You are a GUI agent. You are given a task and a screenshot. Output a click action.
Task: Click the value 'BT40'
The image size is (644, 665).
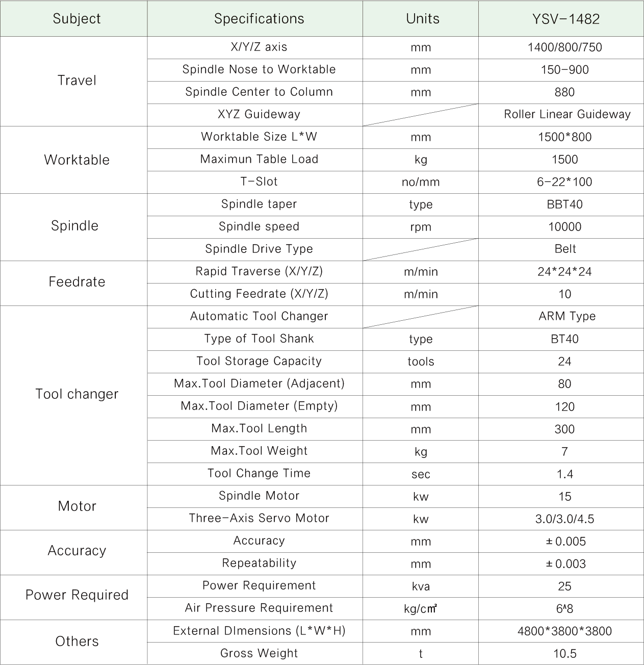[x=564, y=339]
